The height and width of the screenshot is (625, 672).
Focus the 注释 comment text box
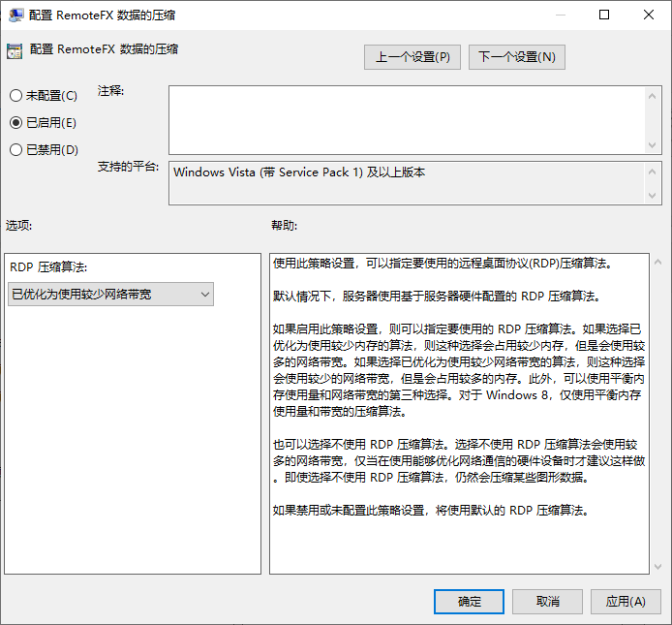pos(407,119)
